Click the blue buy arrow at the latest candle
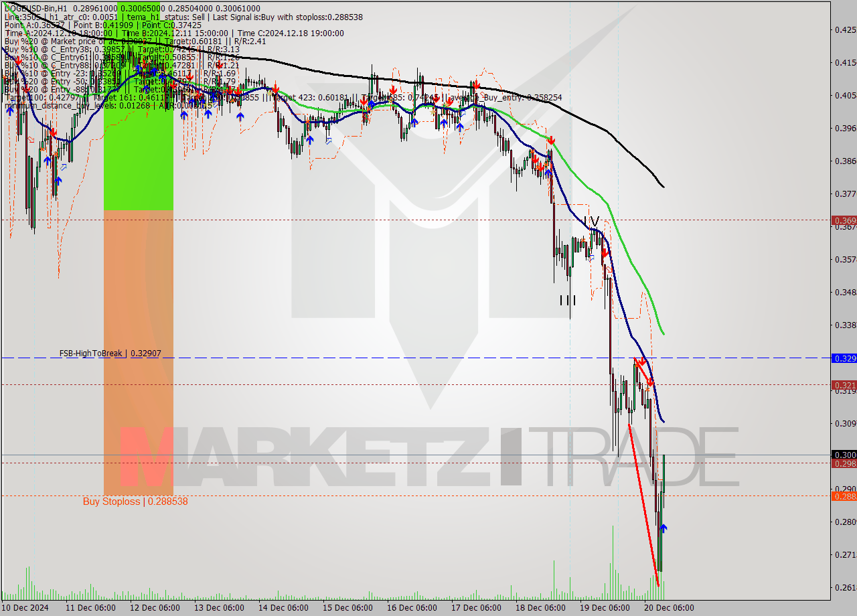The image size is (857, 616). (x=663, y=528)
